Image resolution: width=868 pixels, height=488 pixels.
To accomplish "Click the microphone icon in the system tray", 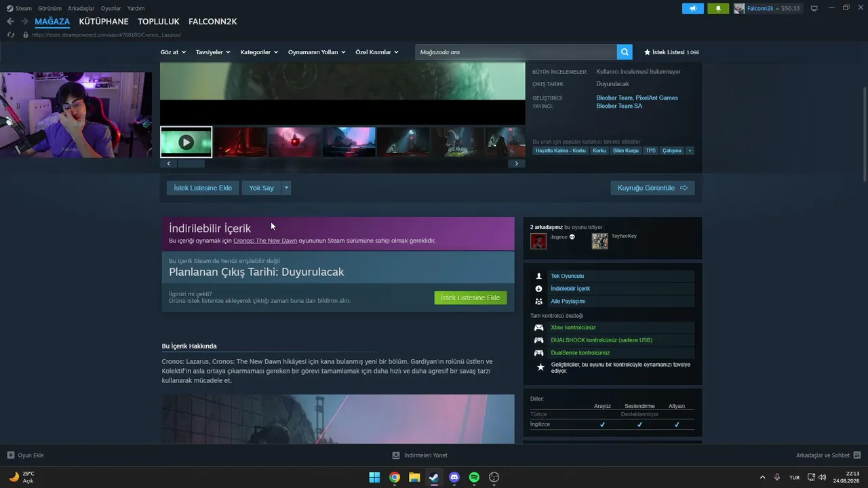I will (x=777, y=477).
